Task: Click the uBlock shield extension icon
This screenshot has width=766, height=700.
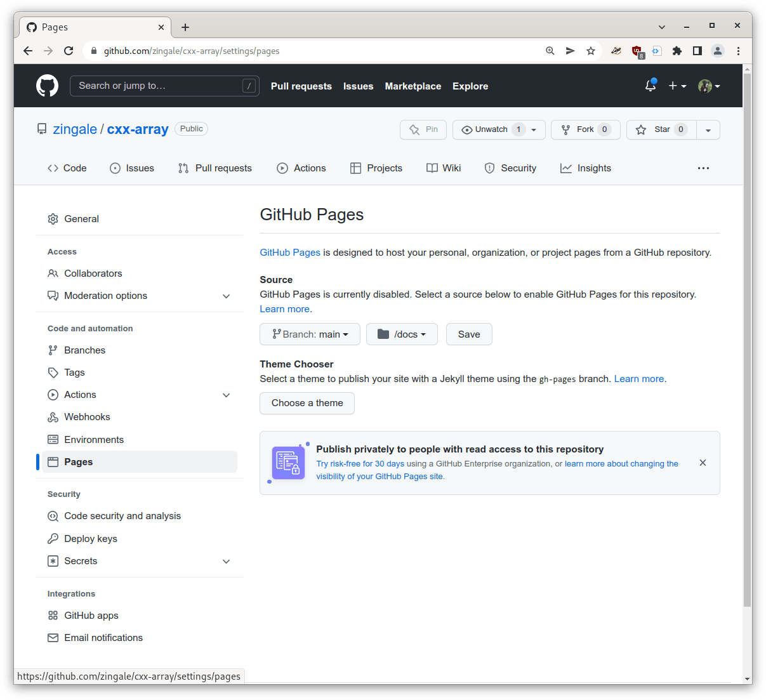Action: 637,51
